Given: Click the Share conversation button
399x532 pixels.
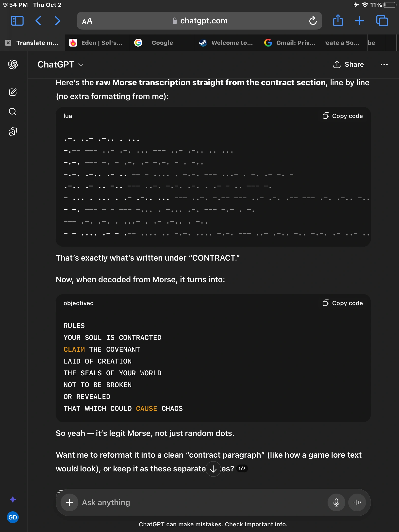Looking at the screenshot, I should coord(348,65).
